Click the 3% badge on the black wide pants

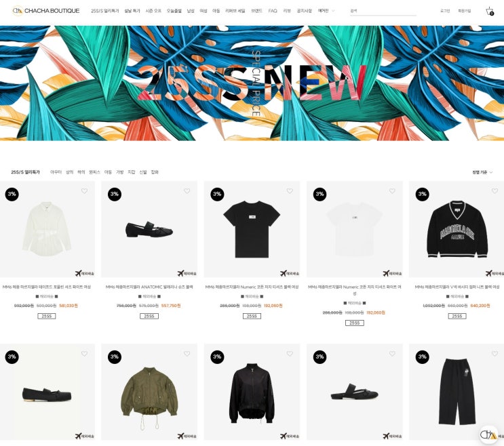click(423, 357)
